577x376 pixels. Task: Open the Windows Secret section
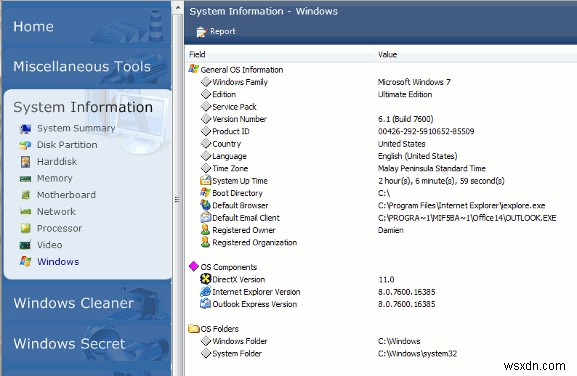pos(87,343)
